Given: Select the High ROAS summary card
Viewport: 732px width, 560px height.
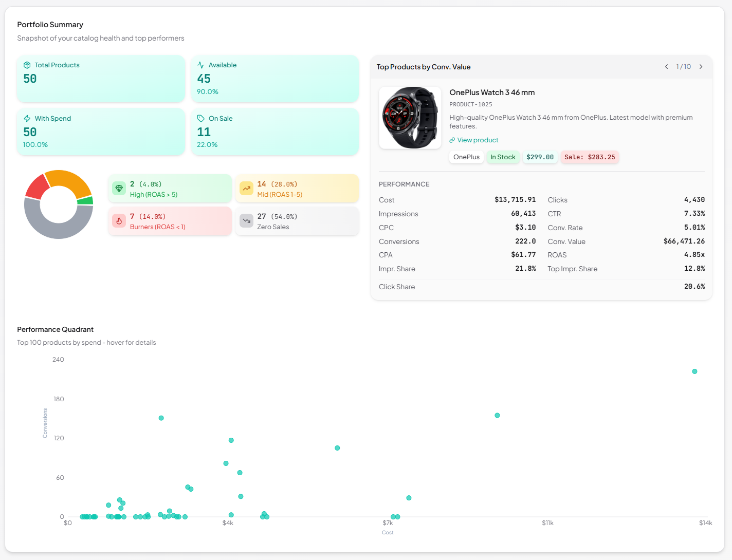Looking at the screenshot, I should [170, 188].
